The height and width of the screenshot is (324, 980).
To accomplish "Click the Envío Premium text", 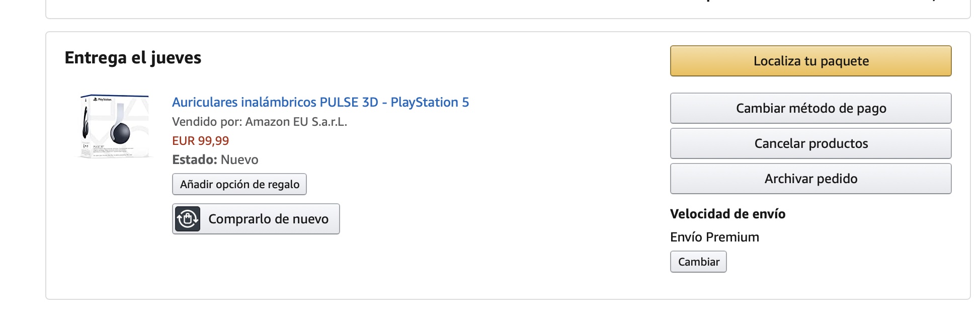I will pyautogui.click(x=714, y=237).
